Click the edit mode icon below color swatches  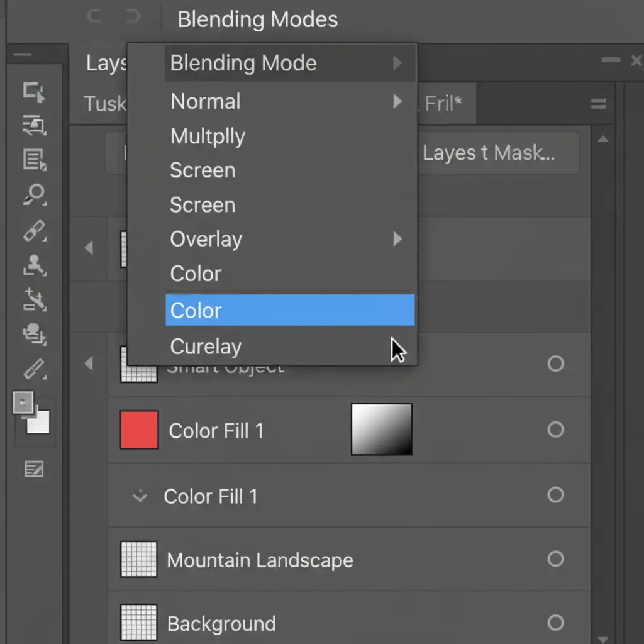[x=34, y=469]
